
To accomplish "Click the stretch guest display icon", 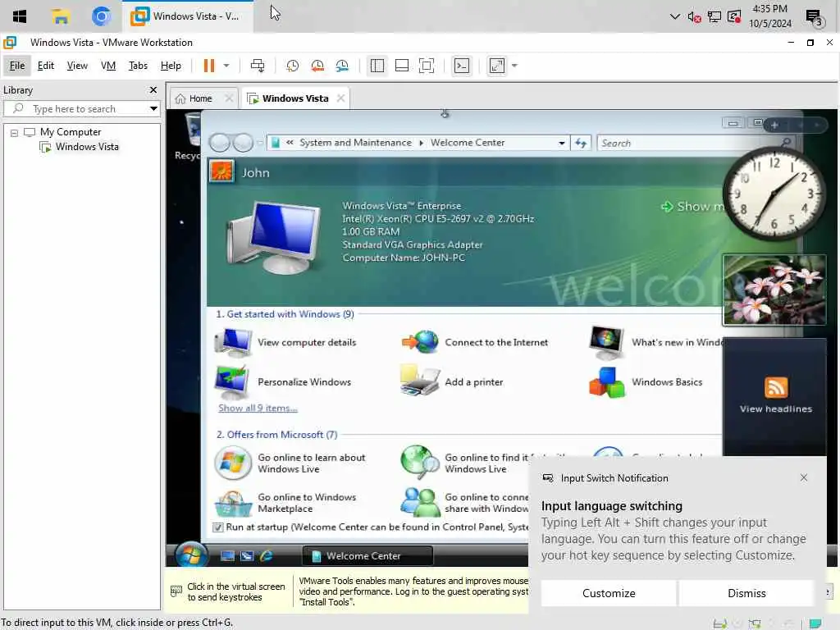I will (x=497, y=66).
